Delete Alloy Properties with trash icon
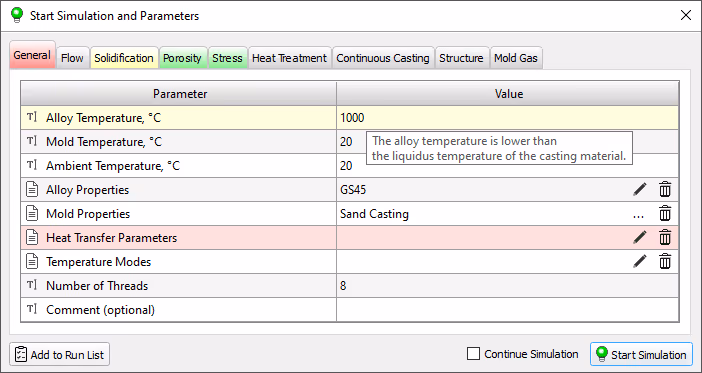 (665, 189)
